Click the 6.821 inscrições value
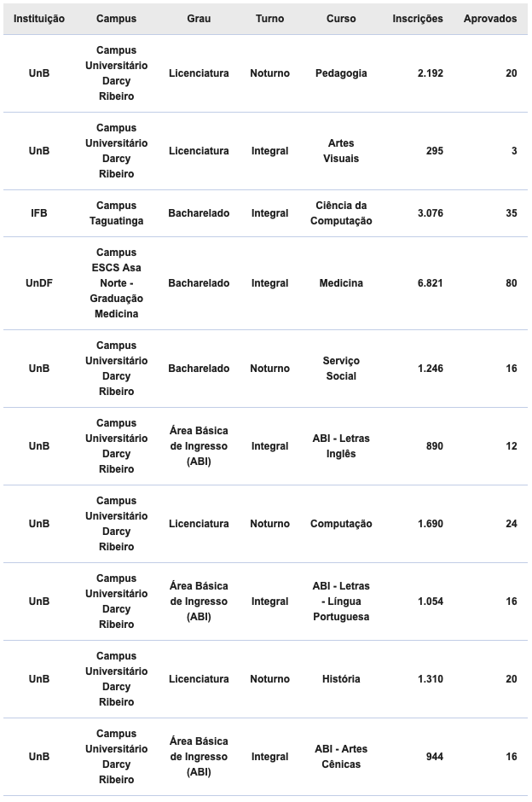 coord(430,283)
